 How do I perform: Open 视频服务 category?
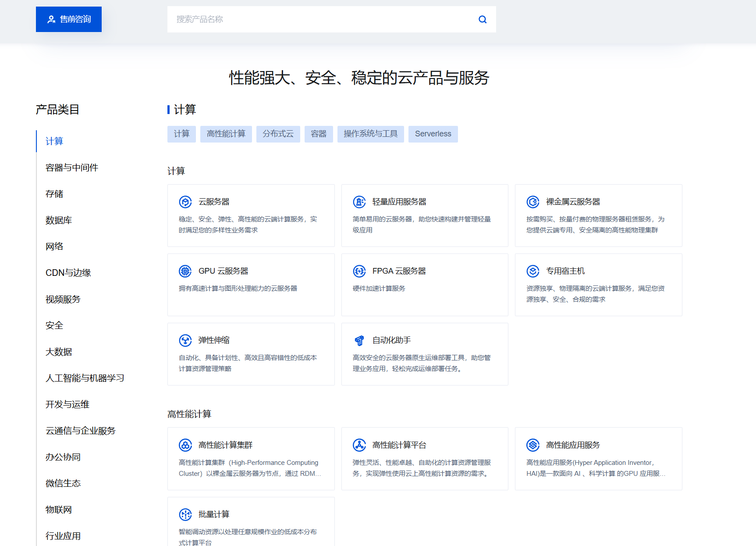pyautogui.click(x=63, y=299)
